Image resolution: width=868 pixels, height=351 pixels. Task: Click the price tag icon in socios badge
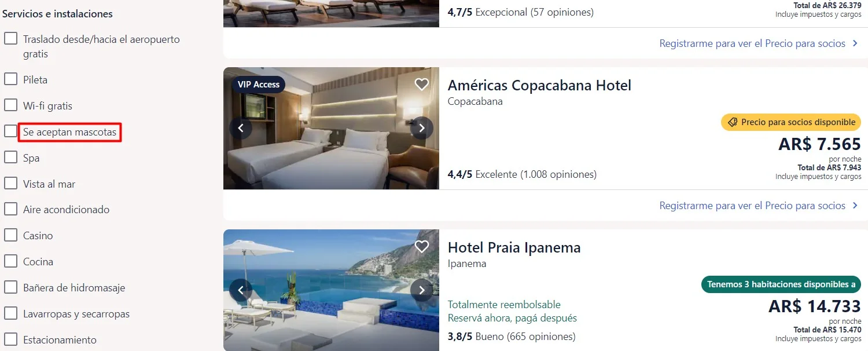click(x=732, y=122)
